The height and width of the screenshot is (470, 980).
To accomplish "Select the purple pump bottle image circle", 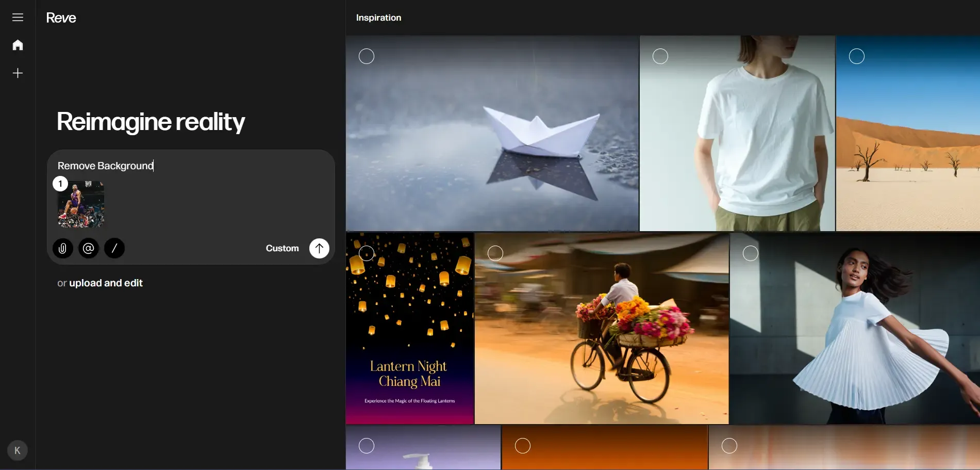I will [x=367, y=446].
